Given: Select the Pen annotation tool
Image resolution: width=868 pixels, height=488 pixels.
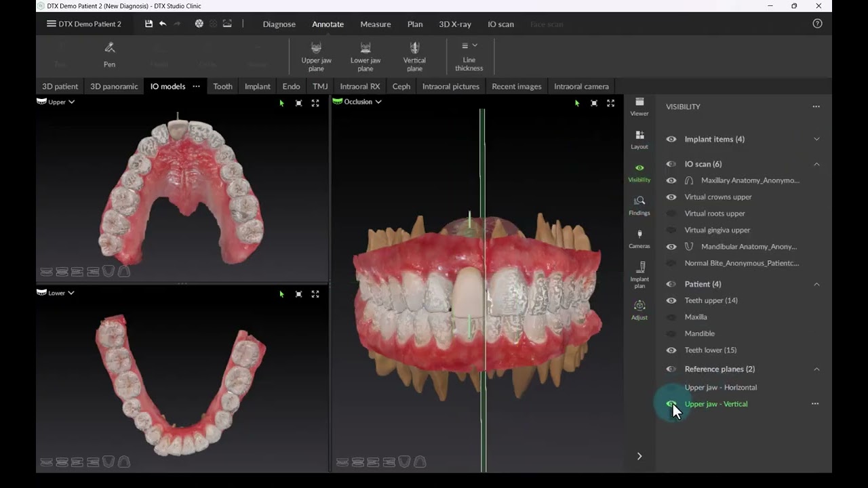Looking at the screenshot, I should click(x=109, y=54).
